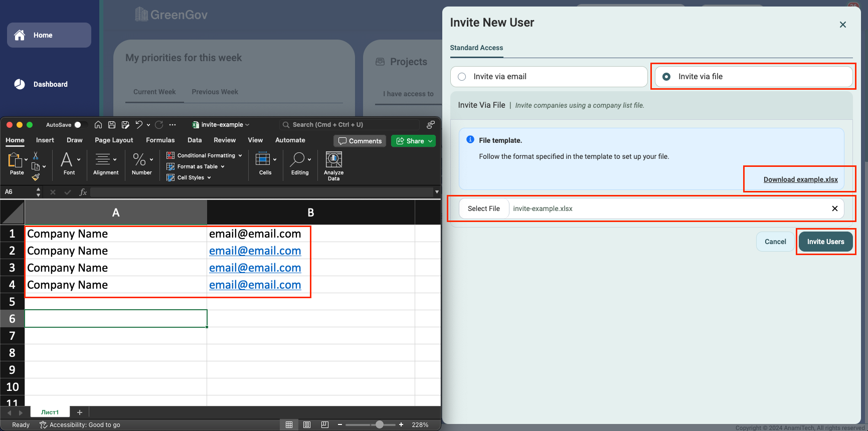Screen dimensions: 868x431
Task: Open the more options ellipsis in Excel toolbar
Action: click(172, 125)
